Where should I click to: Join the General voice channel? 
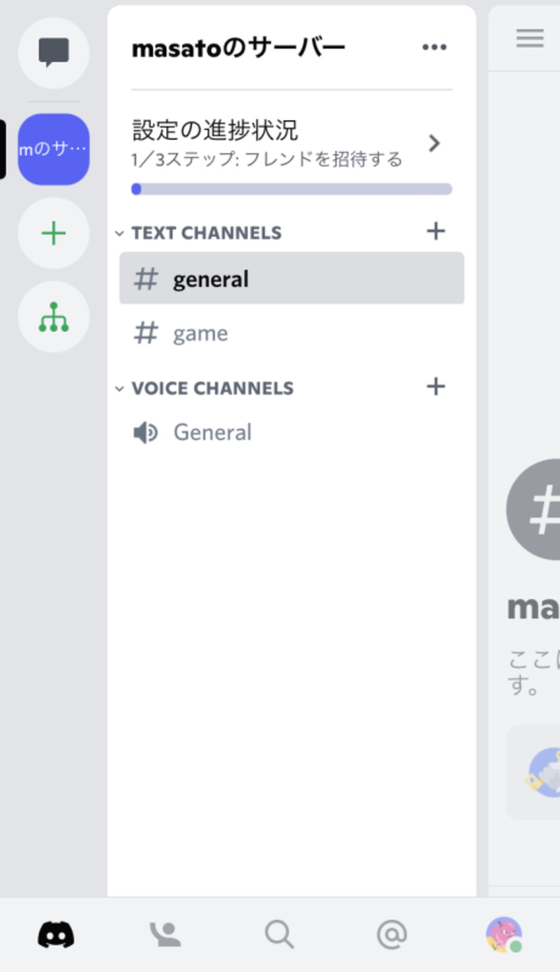(292, 432)
